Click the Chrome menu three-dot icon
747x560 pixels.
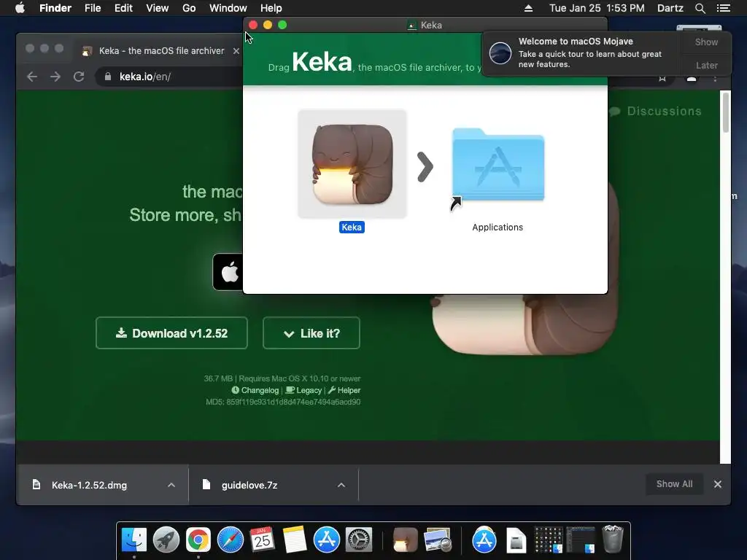(715, 78)
